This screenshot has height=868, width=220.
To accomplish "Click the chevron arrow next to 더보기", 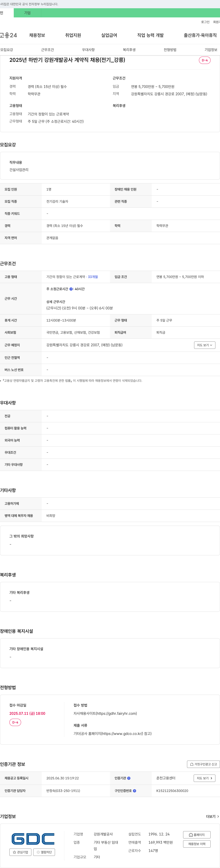I will (x=218, y=816).
